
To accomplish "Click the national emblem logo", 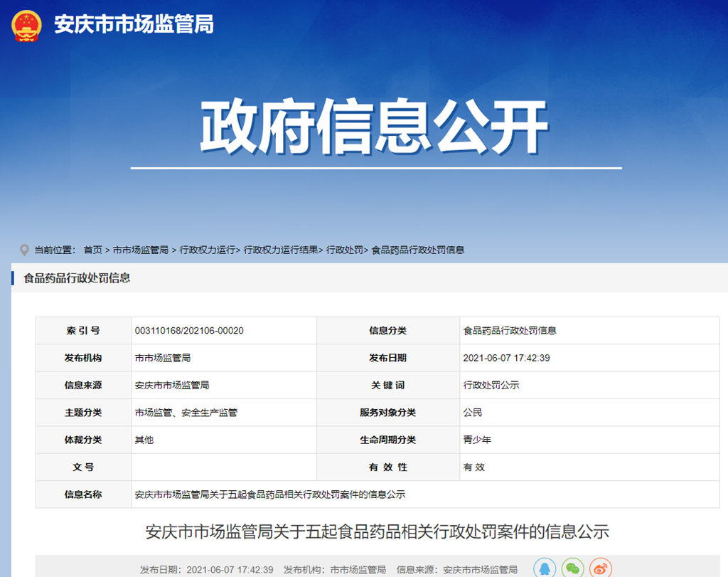I will point(26,26).
